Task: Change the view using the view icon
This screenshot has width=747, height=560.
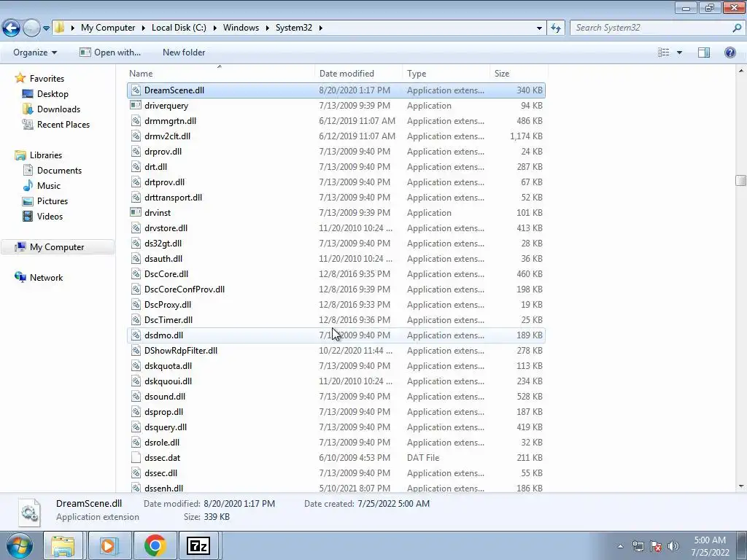Action: pyautogui.click(x=664, y=52)
